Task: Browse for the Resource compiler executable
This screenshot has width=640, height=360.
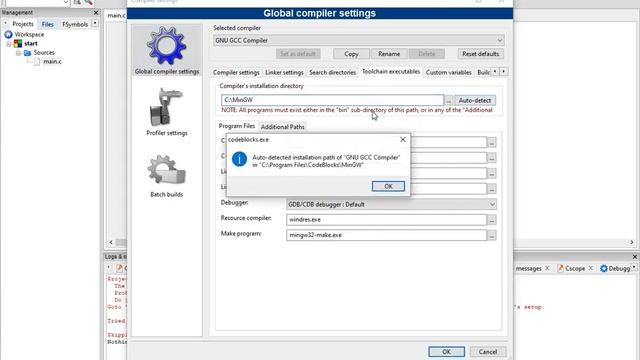Action: pyautogui.click(x=491, y=220)
